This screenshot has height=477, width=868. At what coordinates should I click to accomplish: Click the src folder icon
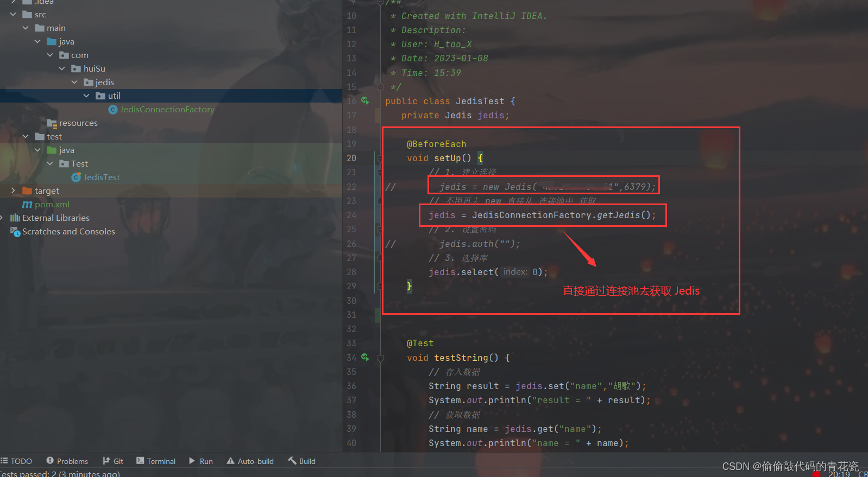click(27, 14)
